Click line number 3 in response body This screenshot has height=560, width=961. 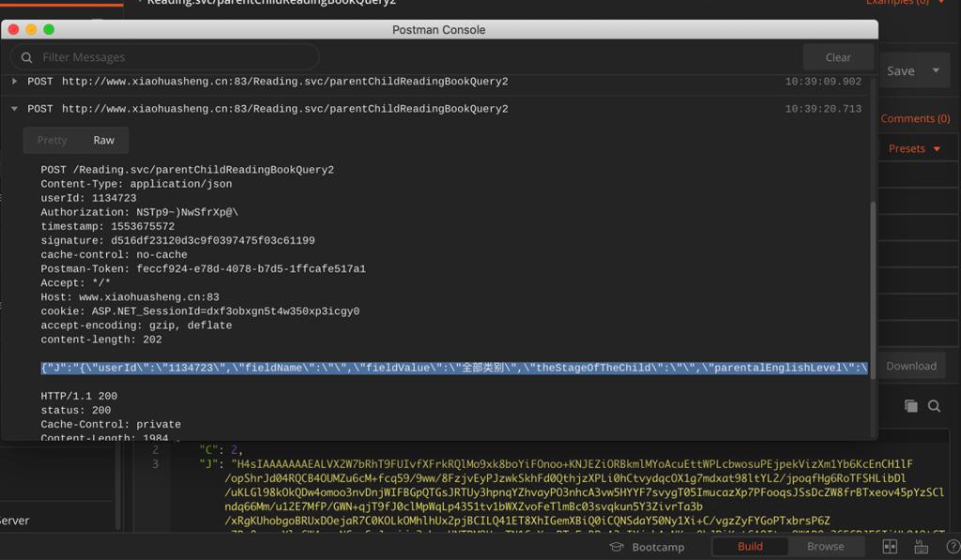tap(155, 463)
